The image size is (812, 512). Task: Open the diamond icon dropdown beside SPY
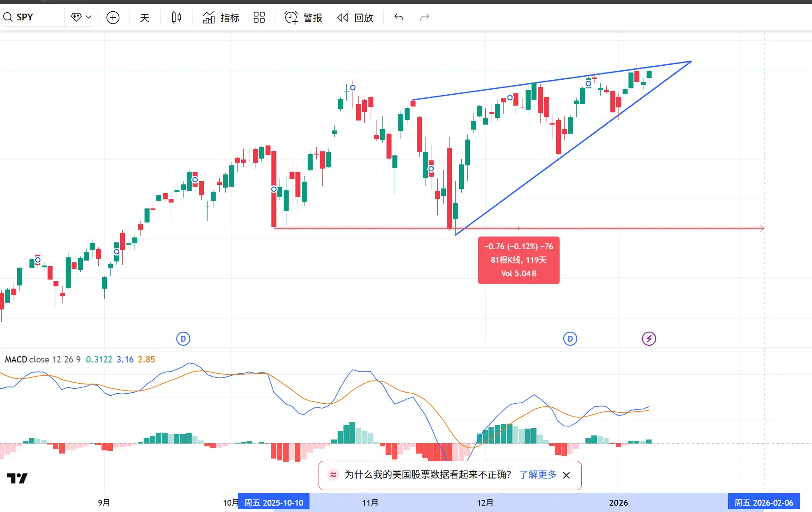[82, 17]
